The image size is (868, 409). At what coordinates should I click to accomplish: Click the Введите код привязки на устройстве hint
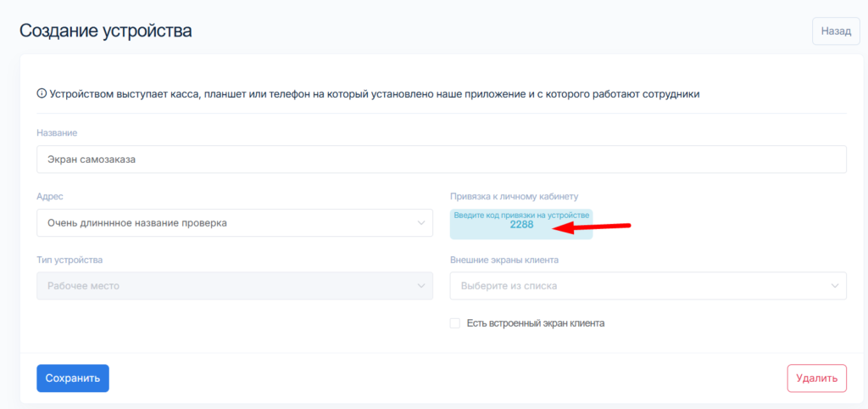[x=521, y=216]
